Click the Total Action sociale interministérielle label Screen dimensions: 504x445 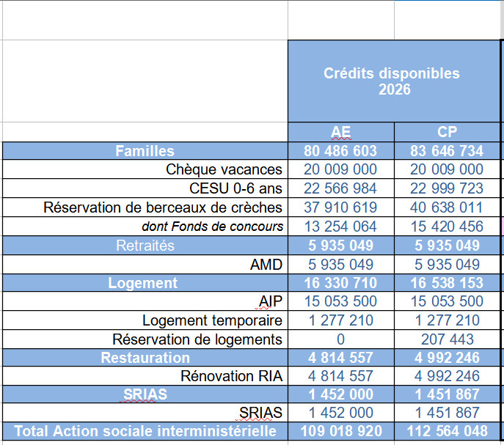pos(145,432)
